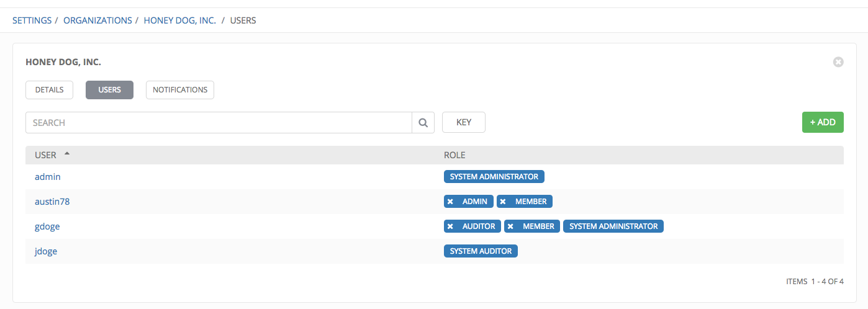Focus the Search input field
The image size is (868, 309).
(219, 123)
